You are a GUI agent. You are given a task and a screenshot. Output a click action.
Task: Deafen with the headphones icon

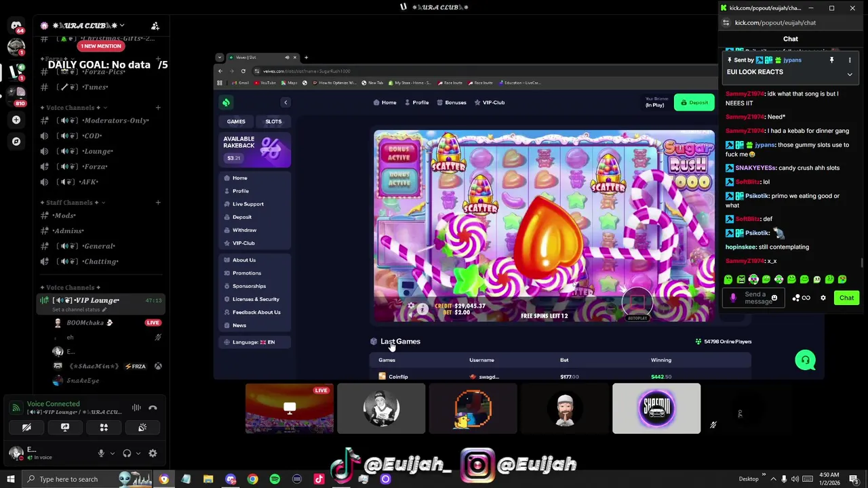[127, 453]
